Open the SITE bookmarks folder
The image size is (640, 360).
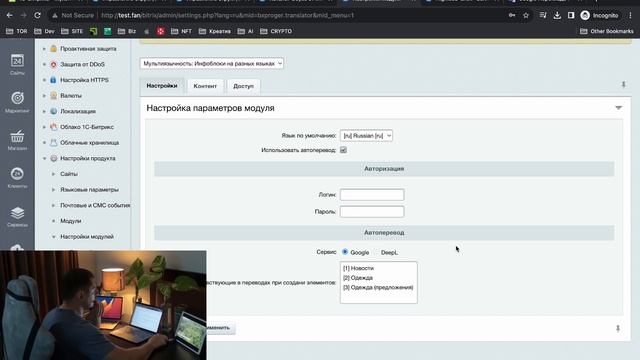[x=72, y=31]
